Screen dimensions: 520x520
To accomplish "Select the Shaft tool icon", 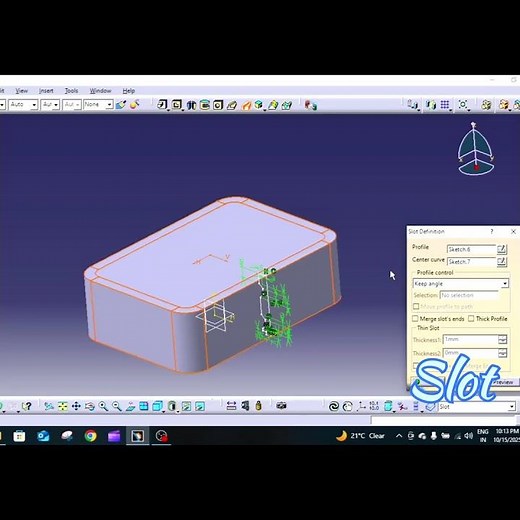I will coord(191,105).
